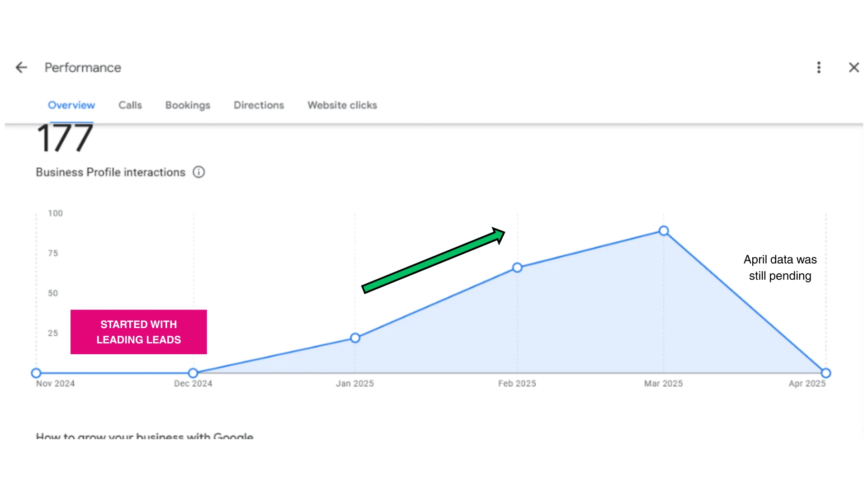Click the How to grow your business heading
868x488 pixels.
(145, 436)
